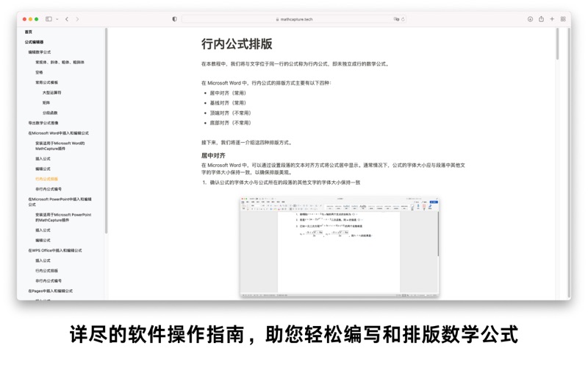Open 行内公式排版 under WPS Office section
The height and width of the screenshot is (368, 588).
point(46,271)
